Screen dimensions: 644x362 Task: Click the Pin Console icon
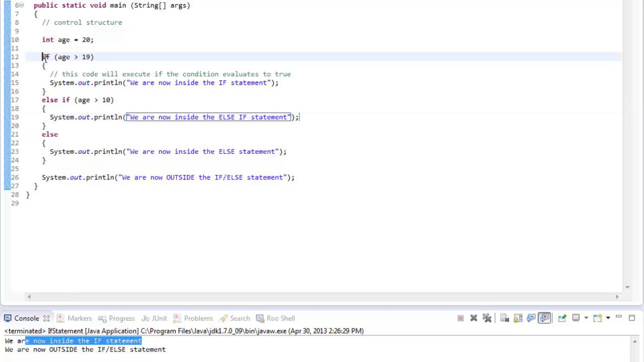pyautogui.click(x=562, y=318)
